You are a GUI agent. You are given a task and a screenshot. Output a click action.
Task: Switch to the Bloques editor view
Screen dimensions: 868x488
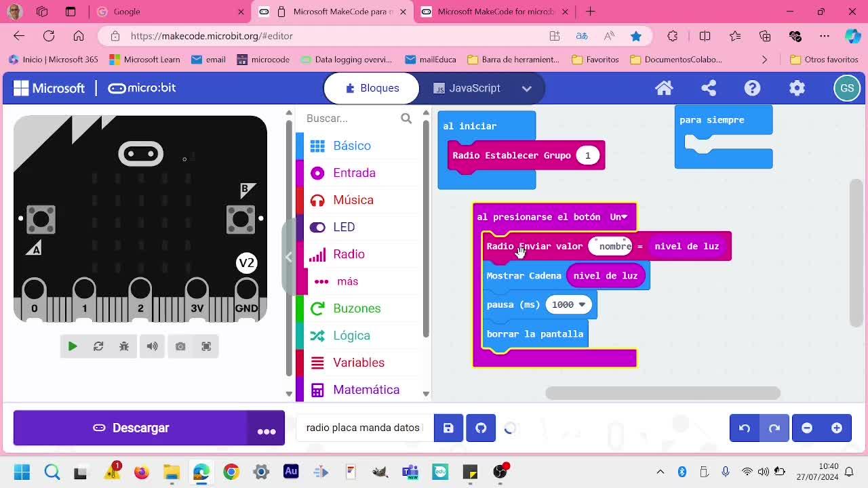(x=371, y=88)
